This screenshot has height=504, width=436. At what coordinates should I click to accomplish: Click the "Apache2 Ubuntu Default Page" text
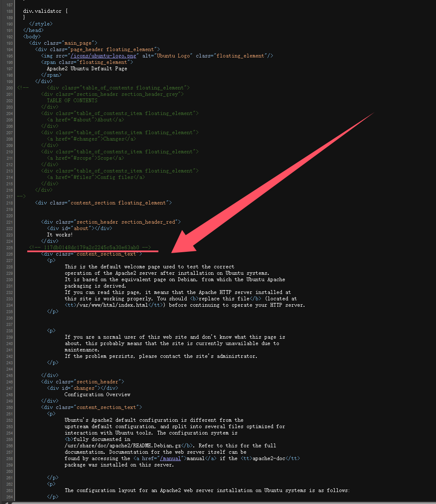tap(87, 69)
